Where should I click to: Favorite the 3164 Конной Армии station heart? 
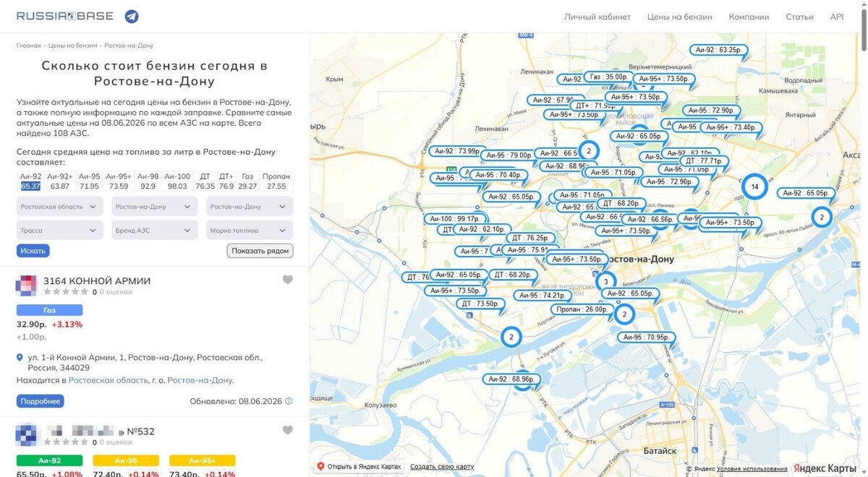tap(288, 280)
